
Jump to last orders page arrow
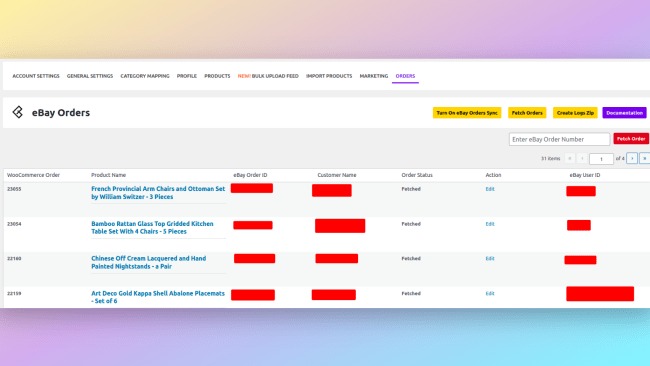coord(645,158)
